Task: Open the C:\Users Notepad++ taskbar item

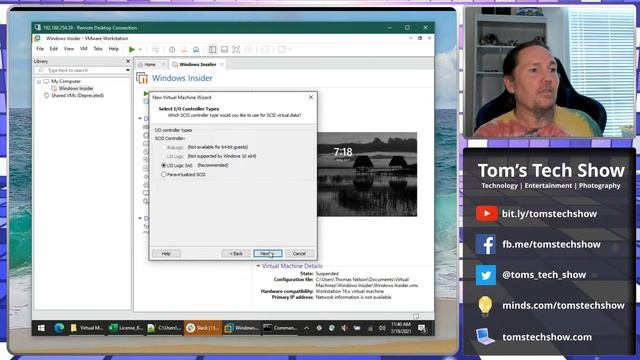Action: 164,328
